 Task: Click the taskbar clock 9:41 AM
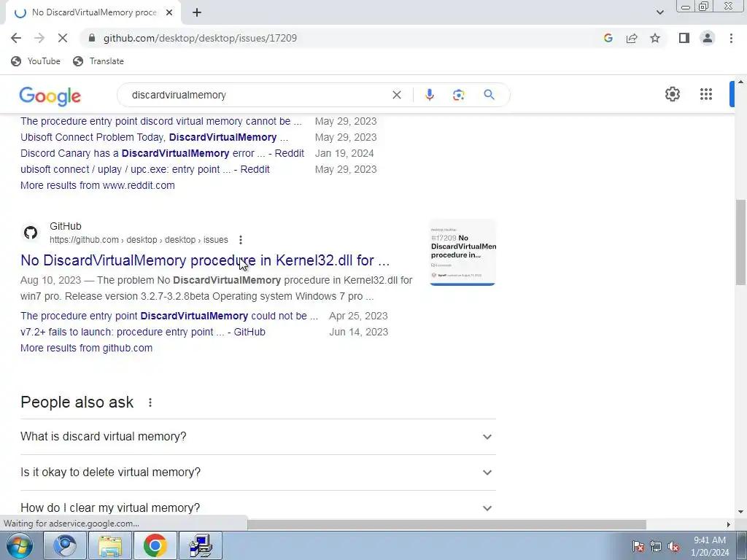tap(710, 546)
